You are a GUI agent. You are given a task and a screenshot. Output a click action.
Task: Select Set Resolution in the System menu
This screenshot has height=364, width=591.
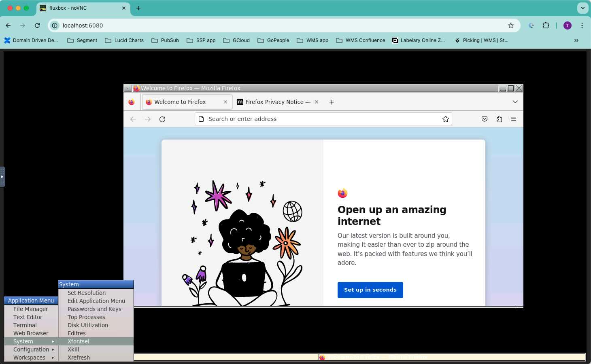96,293
